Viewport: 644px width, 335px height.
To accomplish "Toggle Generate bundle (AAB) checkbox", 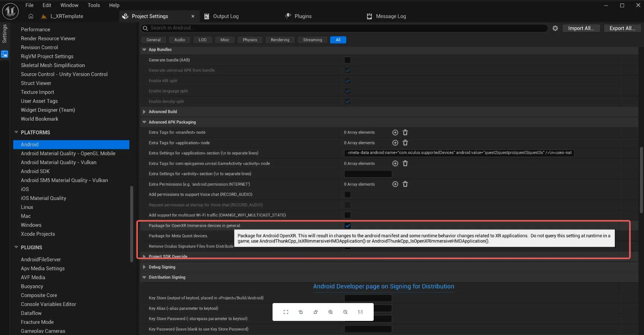I will [x=348, y=60].
